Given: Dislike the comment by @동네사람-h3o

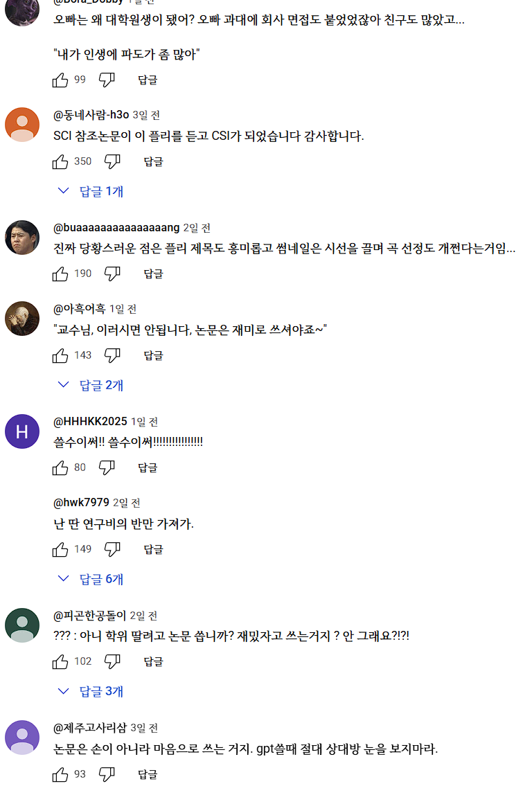Looking at the screenshot, I should click(112, 161).
